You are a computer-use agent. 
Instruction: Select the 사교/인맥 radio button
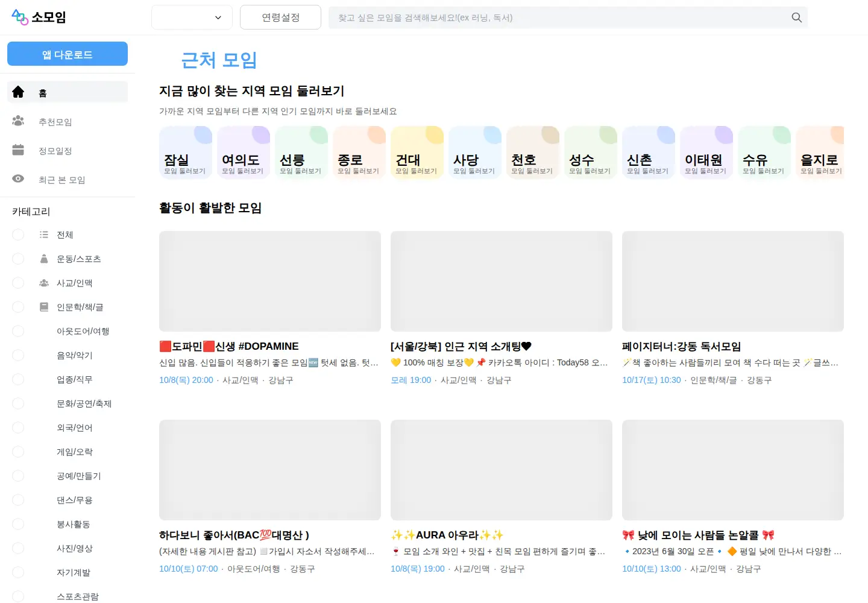click(x=18, y=283)
